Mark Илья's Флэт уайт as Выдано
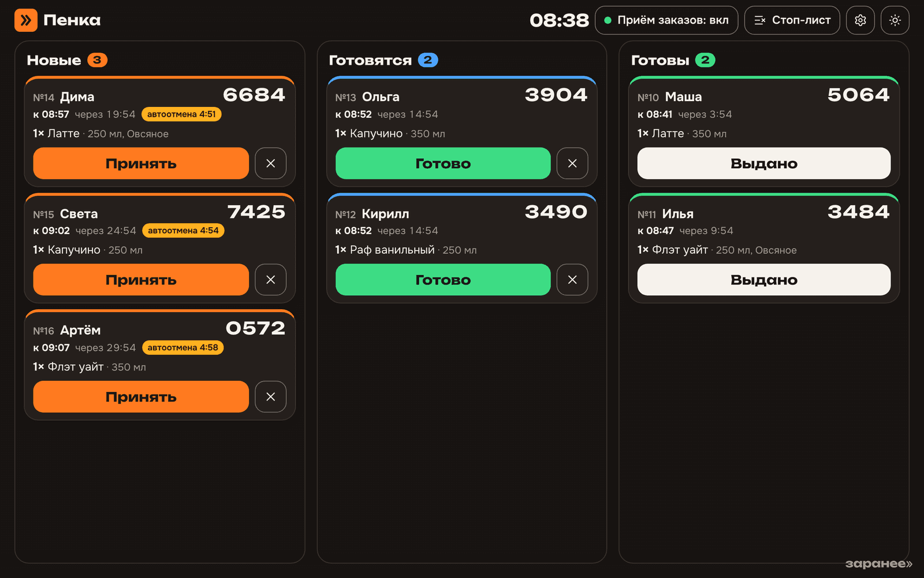This screenshot has width=924, height=578. (764, 280)
